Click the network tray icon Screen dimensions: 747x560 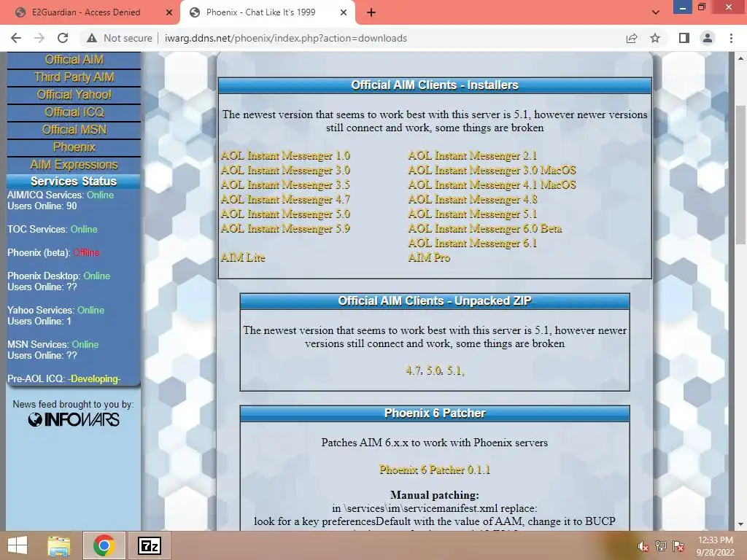(661, 546)
